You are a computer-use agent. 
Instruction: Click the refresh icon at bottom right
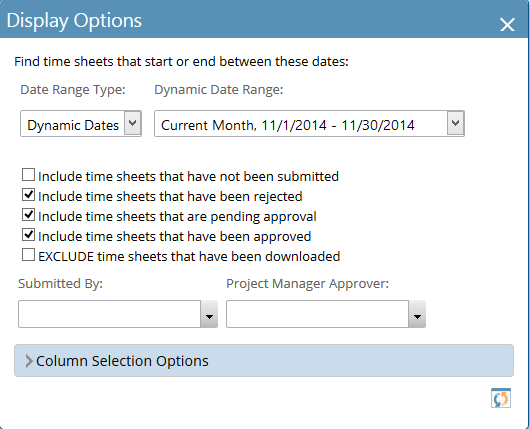[x=501, y=398]
